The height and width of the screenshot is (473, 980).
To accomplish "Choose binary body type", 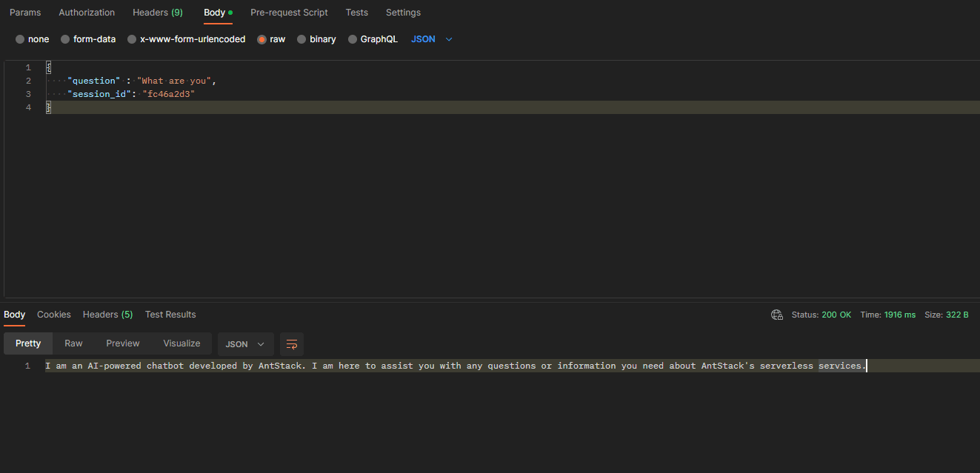I will coord(316,39).
